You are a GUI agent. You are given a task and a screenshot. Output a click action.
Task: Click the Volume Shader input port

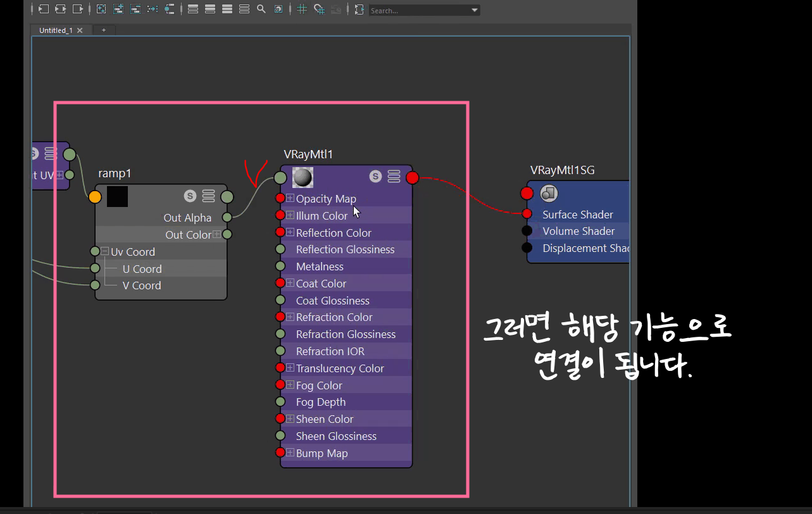click(527, 230)
